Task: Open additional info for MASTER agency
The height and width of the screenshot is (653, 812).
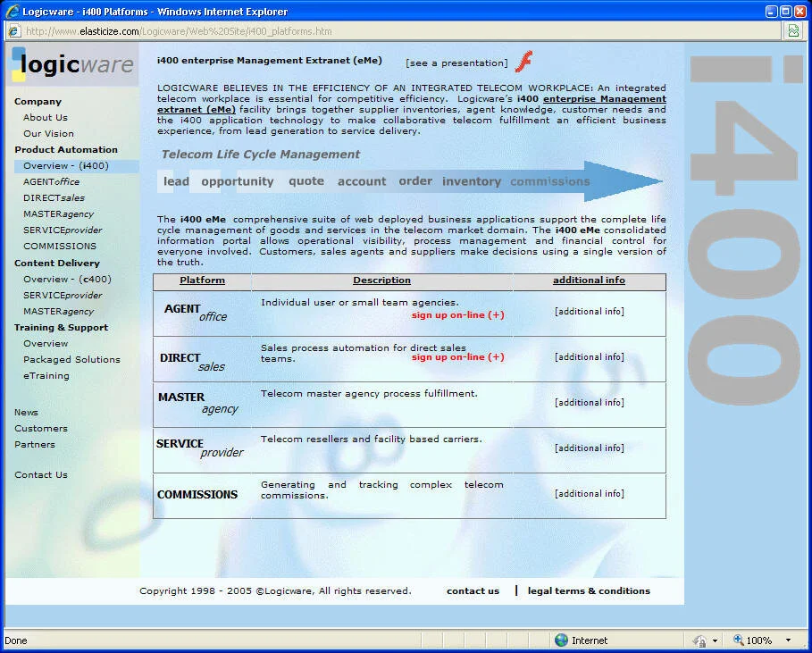Action: 590,402
